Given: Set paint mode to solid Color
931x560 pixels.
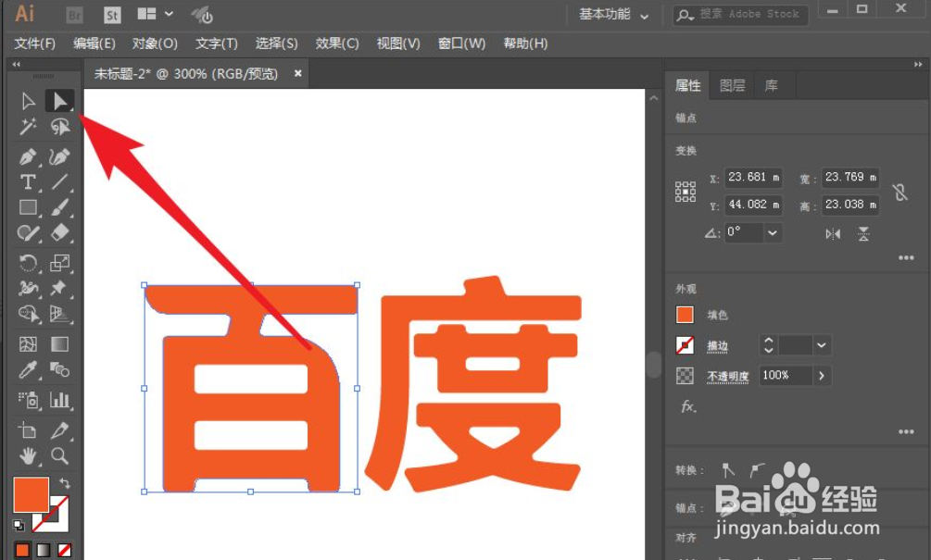Looking at the screenshot, I should coord(22,551).
